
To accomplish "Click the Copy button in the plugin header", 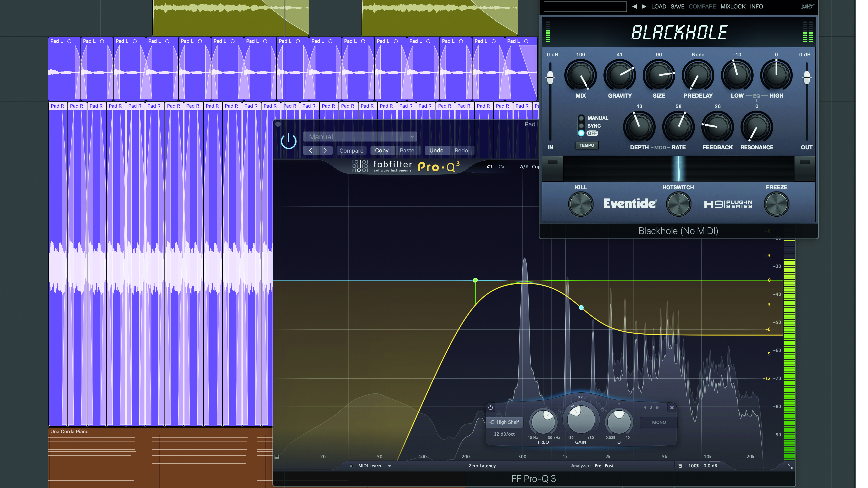I will click(381, 151).
